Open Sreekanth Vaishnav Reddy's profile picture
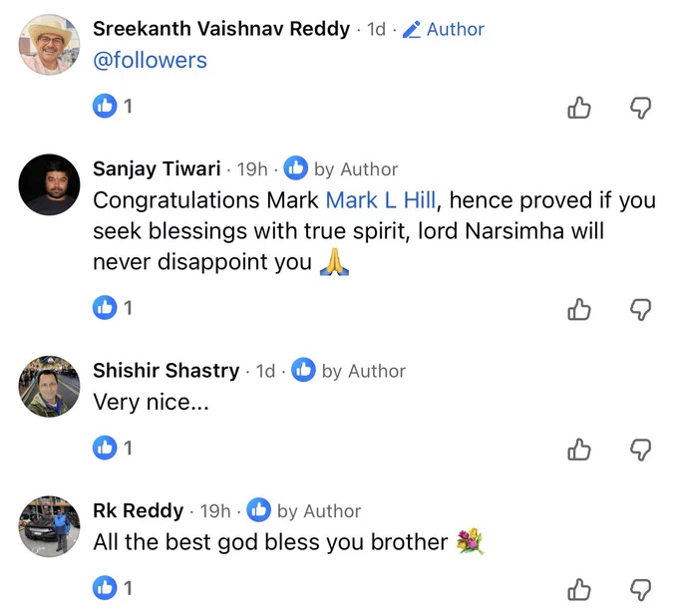This screenshot has width=678, height=616. [x=49, y=45]
